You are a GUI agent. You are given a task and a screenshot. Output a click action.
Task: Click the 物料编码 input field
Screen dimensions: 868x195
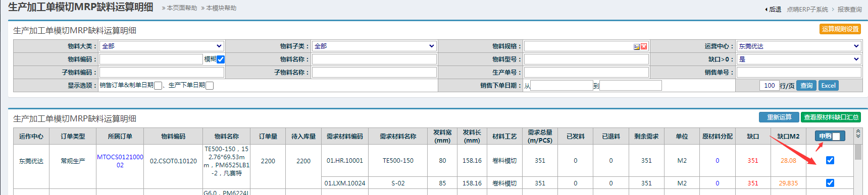pyautogui.click(x=151, y=59)
